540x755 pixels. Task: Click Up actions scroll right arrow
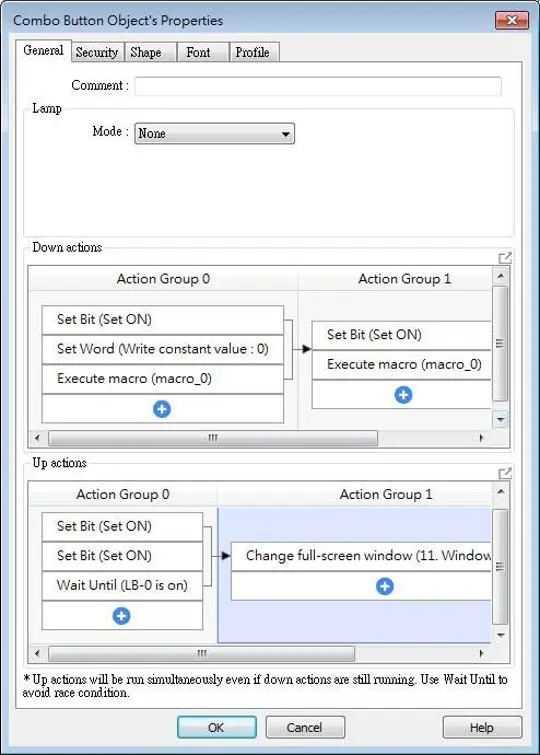pos(481,653)
